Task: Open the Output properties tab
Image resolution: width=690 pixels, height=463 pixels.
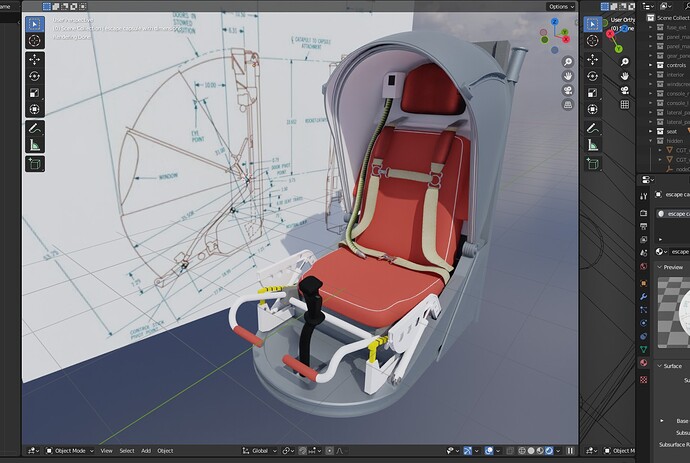Action: pyautogui.click(x=643, y=226)
